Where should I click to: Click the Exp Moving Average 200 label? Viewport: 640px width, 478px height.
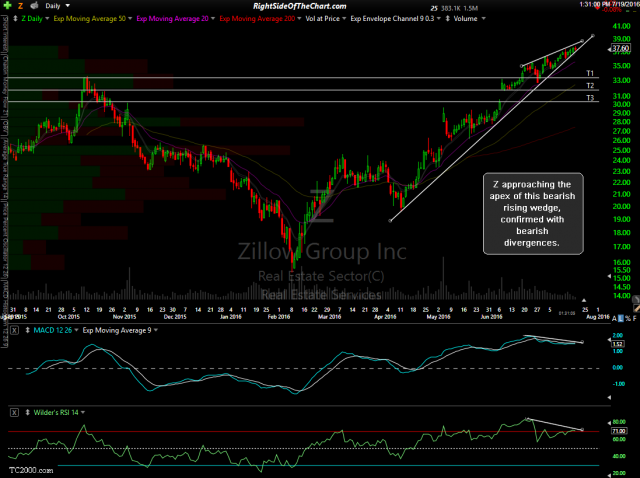(x=257, y=18)
